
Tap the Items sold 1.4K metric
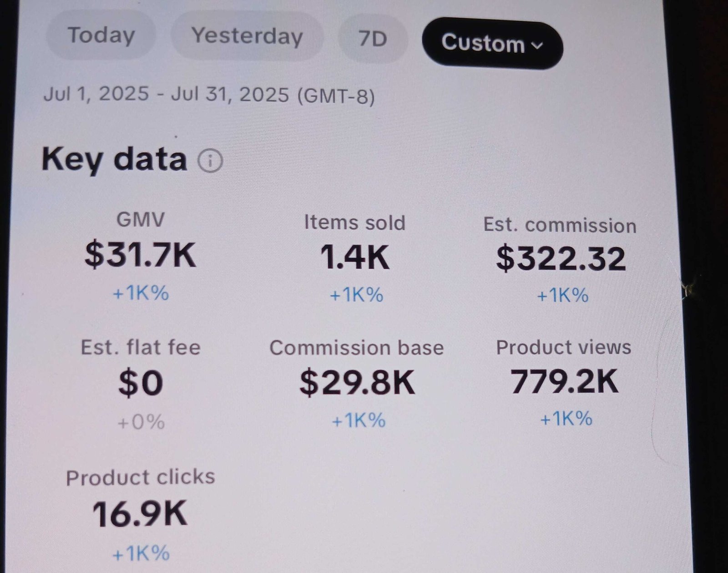pyautogui.click(x=354, y=257)
